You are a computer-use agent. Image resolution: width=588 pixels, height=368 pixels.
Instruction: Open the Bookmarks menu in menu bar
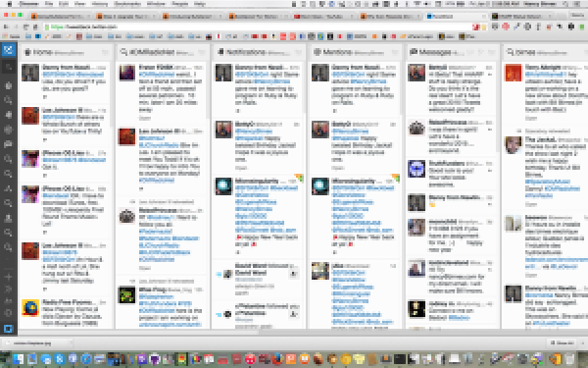pos(127,4)
